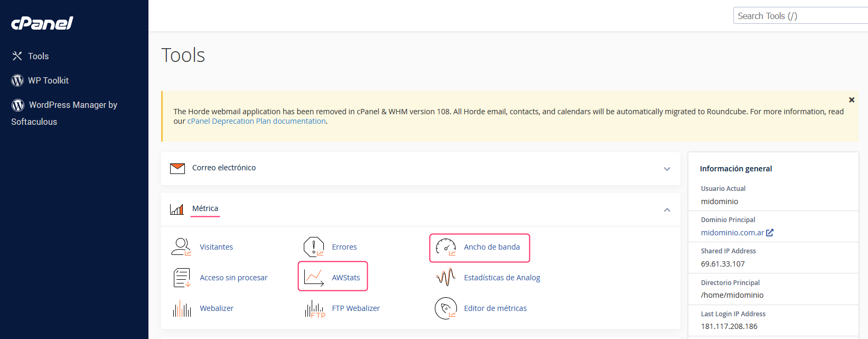This screenshot has height=339, width=868.
Task: Open the midominio.com.ar domain link
Action: 732,233
